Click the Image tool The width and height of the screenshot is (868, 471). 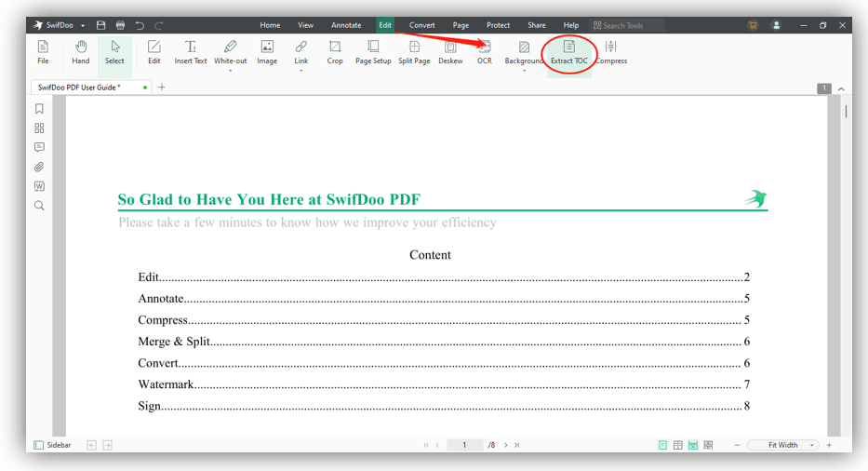coord(267,52)
